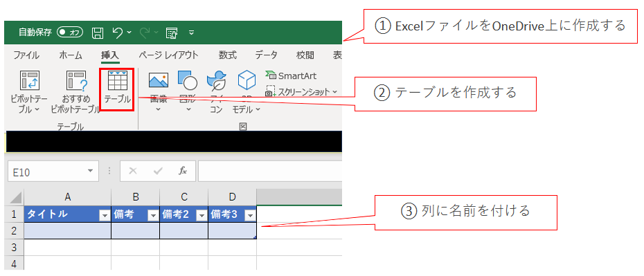
Task: Open the データ (Data) tab
Action: pos(266,55)
